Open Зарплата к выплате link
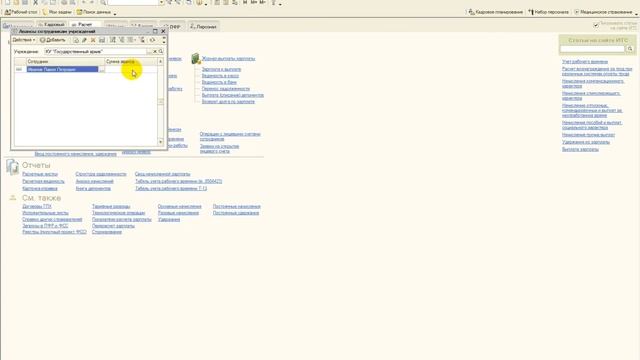 coord(221,69)
